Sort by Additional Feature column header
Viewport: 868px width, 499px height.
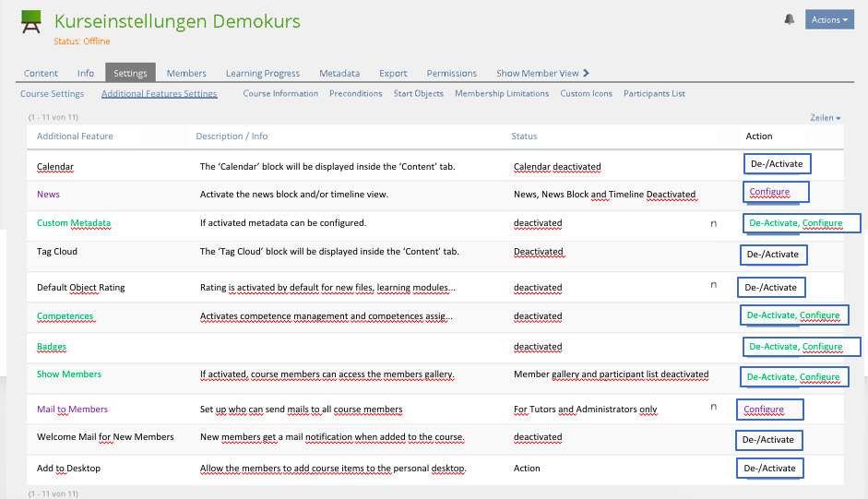click(x=75, y=137)
